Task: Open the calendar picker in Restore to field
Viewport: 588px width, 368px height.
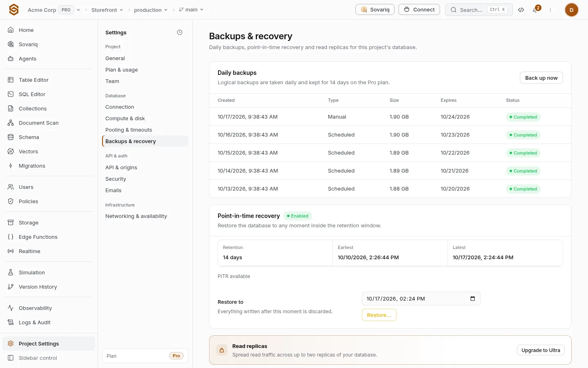Action: coord(472,298)
